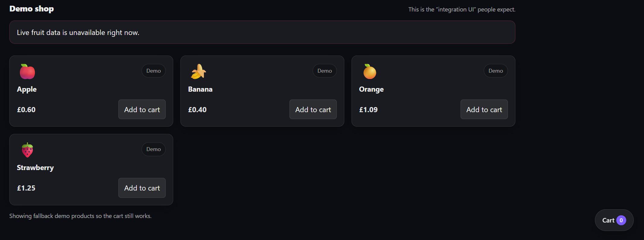Click the live fruit data unavailable banner
644x240 pixels.
(x=262, y=32)
